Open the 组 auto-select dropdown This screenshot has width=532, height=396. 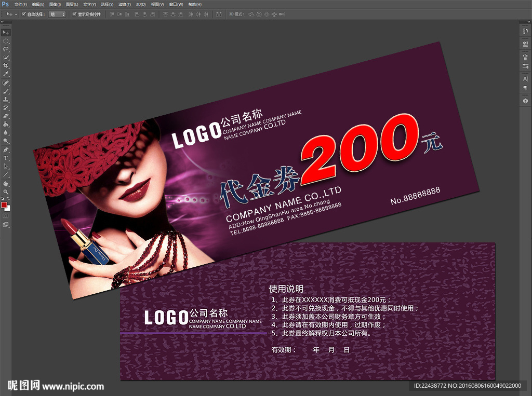[x=57, y=14]
